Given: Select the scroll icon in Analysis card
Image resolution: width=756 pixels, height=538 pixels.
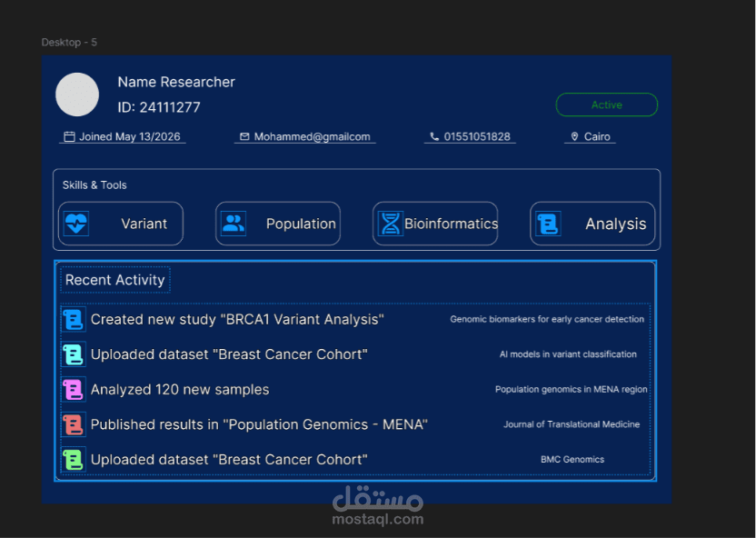Looking at the screenshot, I should pyautogui.click(x=548, y=224).
